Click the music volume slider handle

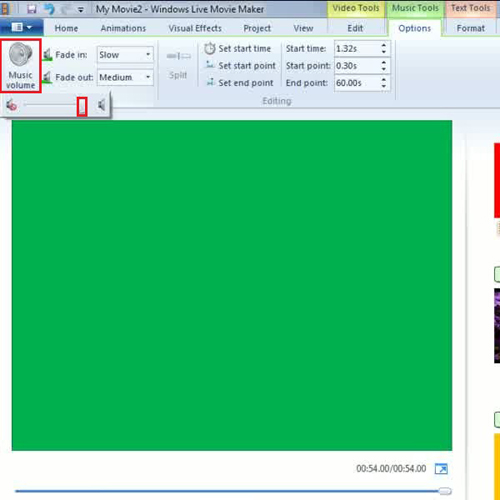pyautogui.click(x=82, y=107)
